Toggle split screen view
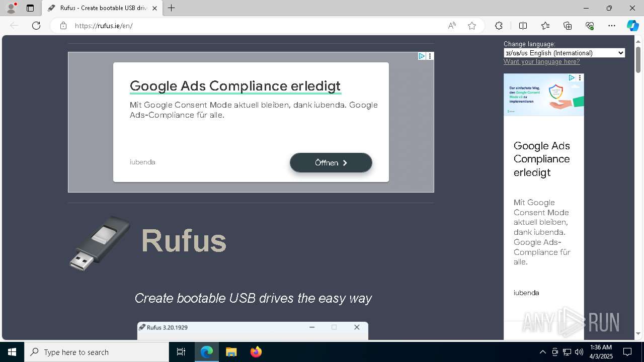Image resolution: width=644 pixels, height=362 pixels. [523, 26]
